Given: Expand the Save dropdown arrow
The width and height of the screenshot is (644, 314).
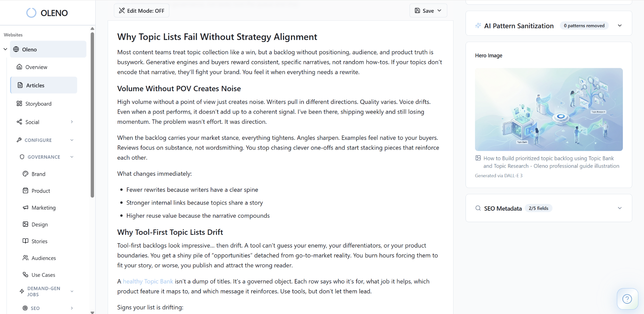Looking at the screenshot, I should [x=439, y=10].
